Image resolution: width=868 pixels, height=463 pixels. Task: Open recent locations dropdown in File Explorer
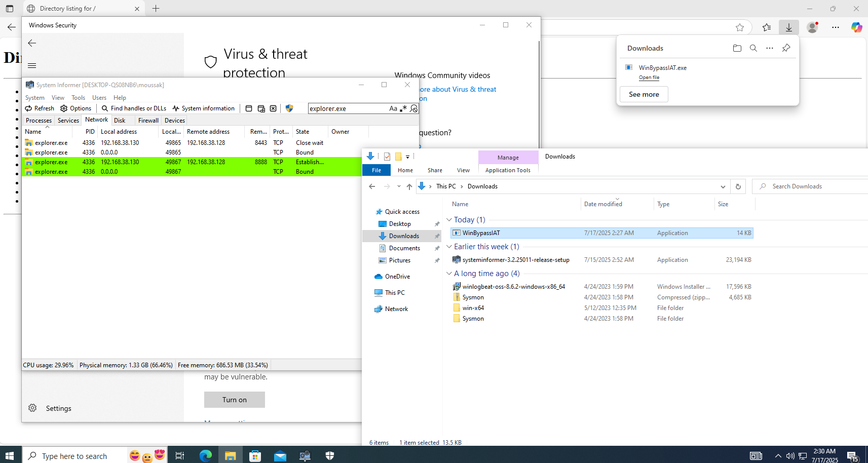pos(399,186)
